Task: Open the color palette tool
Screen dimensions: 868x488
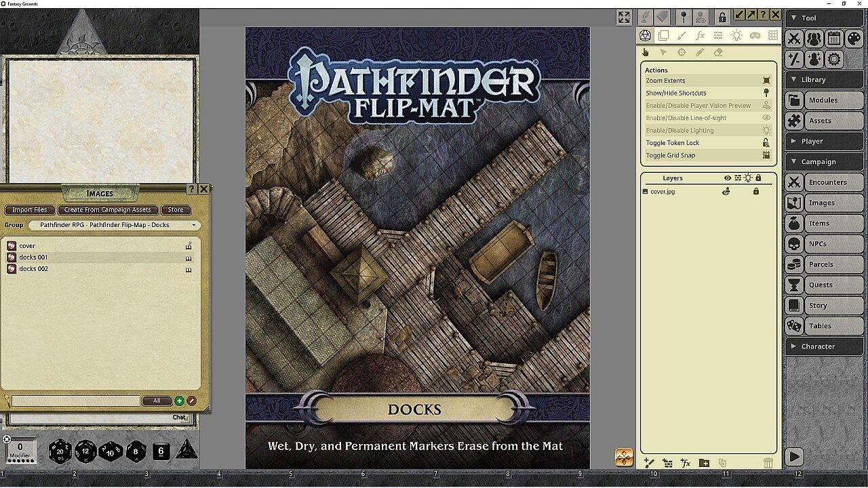Action: [854, 39]
